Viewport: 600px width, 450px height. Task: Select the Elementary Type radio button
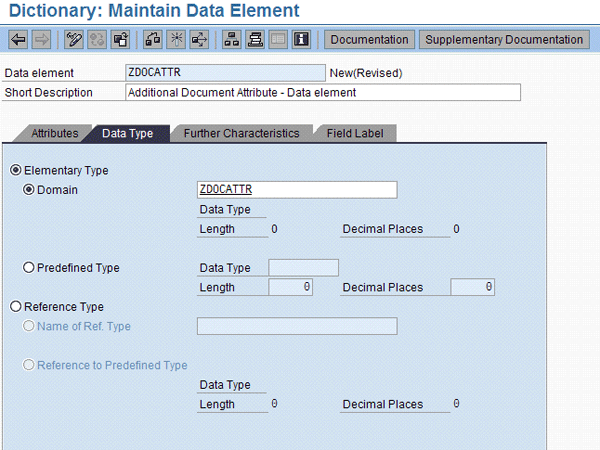15,171
